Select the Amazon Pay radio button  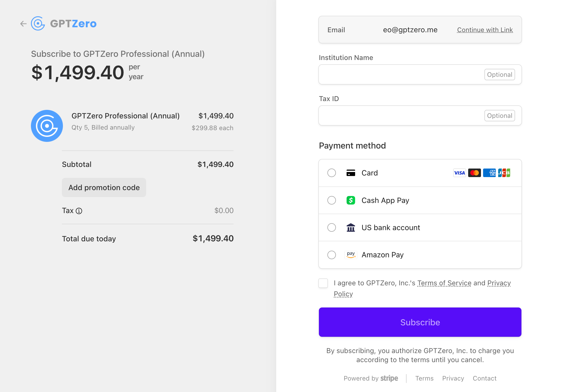coord(332,255)
